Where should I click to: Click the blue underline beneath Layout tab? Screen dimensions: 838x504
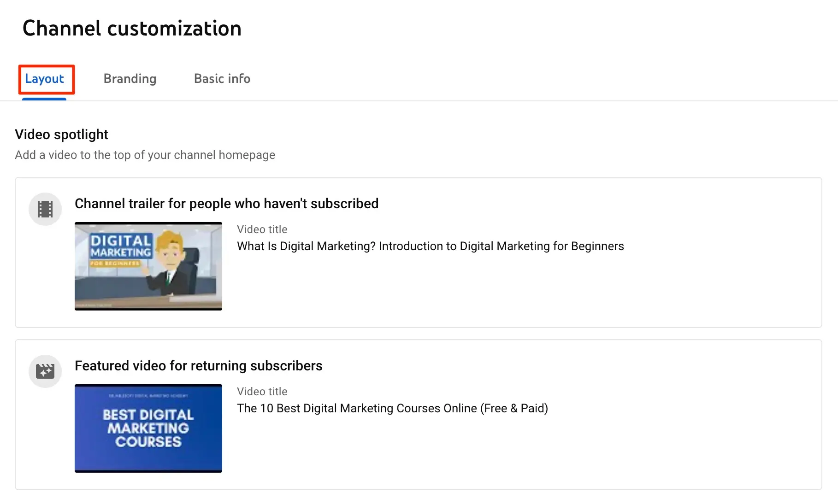(x=44, y=99)
